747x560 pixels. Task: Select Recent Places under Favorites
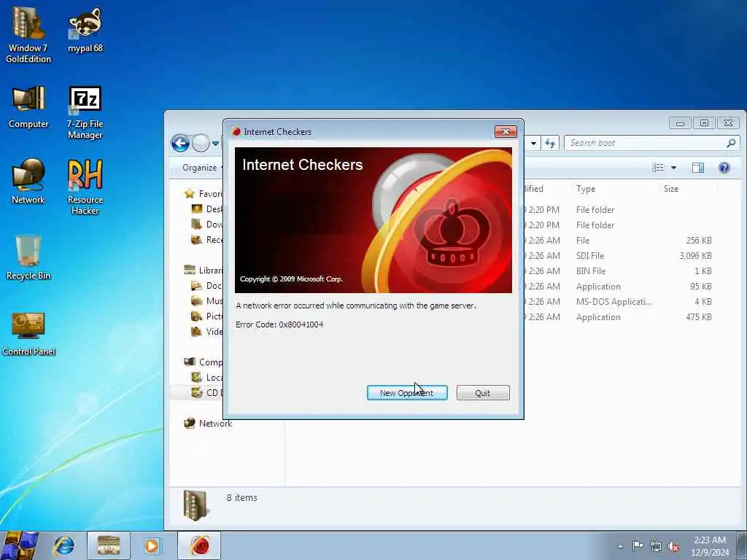click(x=206, y=239)
